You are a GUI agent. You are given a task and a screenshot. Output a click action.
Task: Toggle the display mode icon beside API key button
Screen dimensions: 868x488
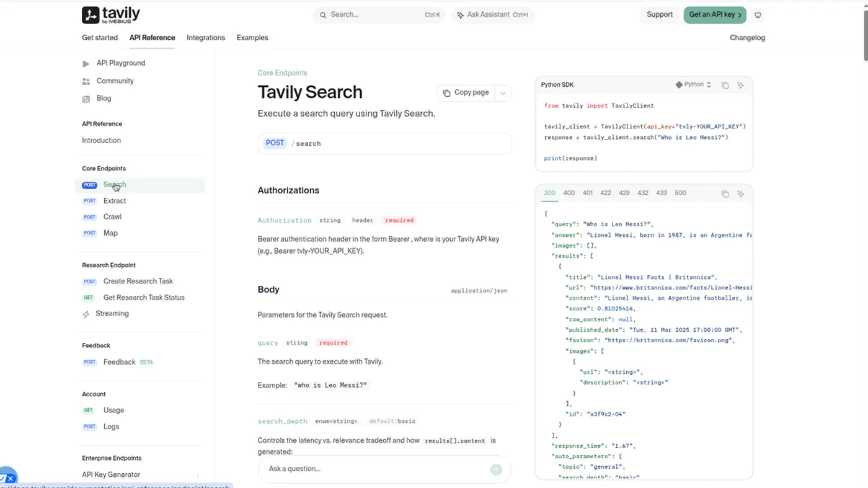[x=758, y=15]
